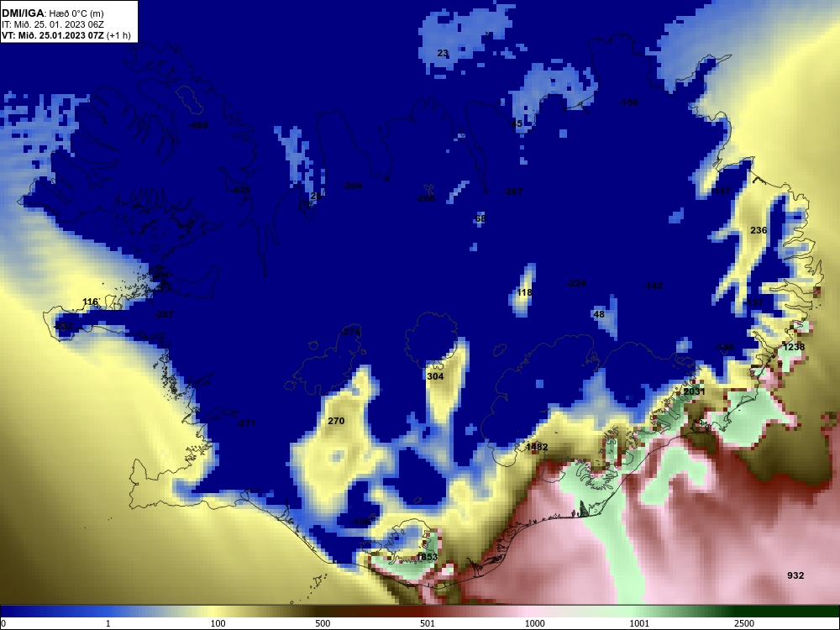
Task: Click the legend label 501
Action: tap(428, 623)
